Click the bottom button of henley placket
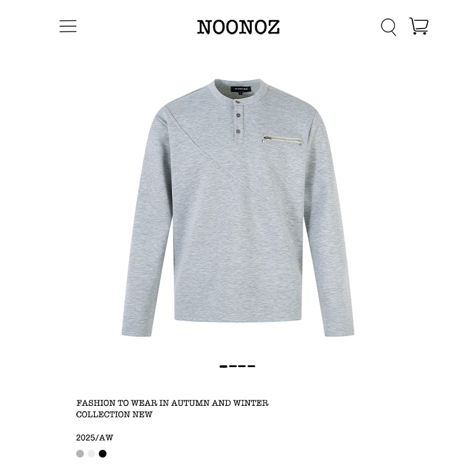Screen dimensions: 476x476 click(x=238, y=131)
